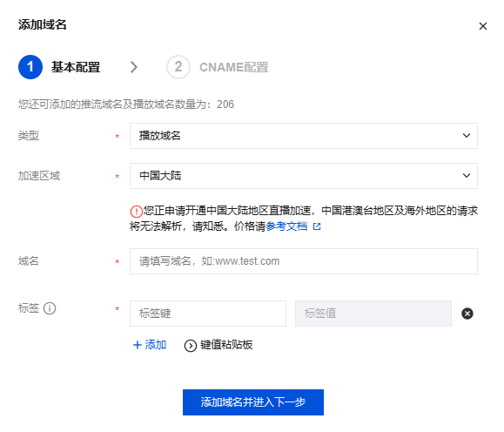Click the 添加域名并进入下一步 button

pyautogui.click(x=253, y=402)
